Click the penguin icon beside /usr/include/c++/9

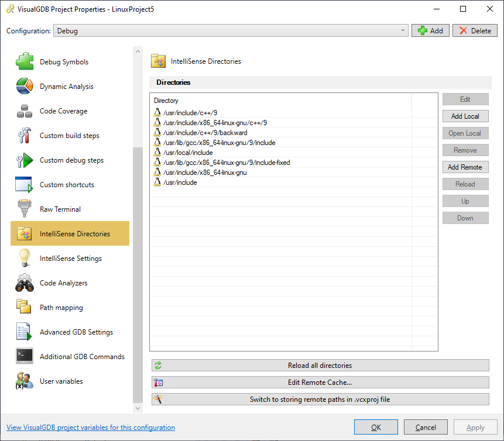[x=157, y=112]
